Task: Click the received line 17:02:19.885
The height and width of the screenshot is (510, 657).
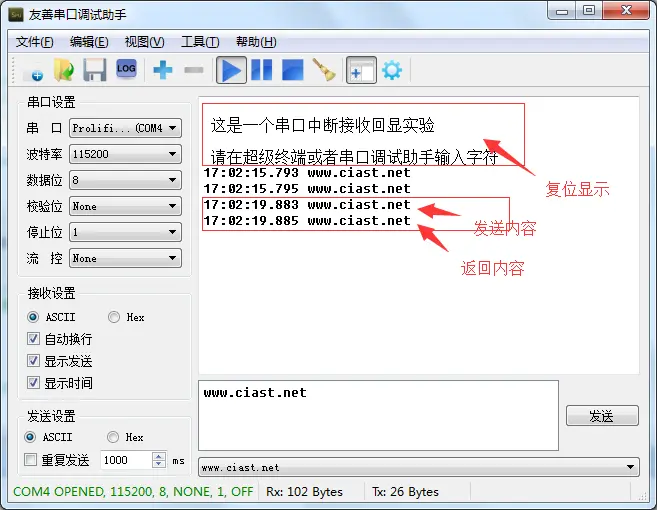Action: 307,220
